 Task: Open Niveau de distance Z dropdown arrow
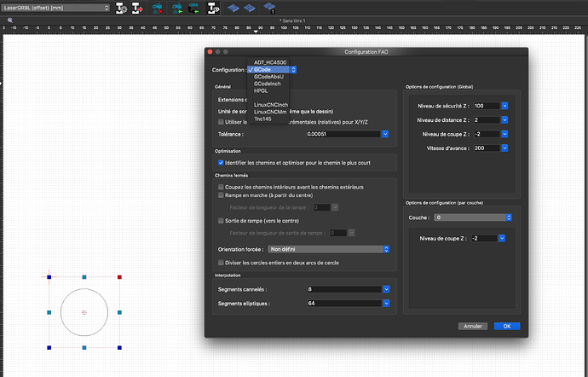[x=504, y=120]
